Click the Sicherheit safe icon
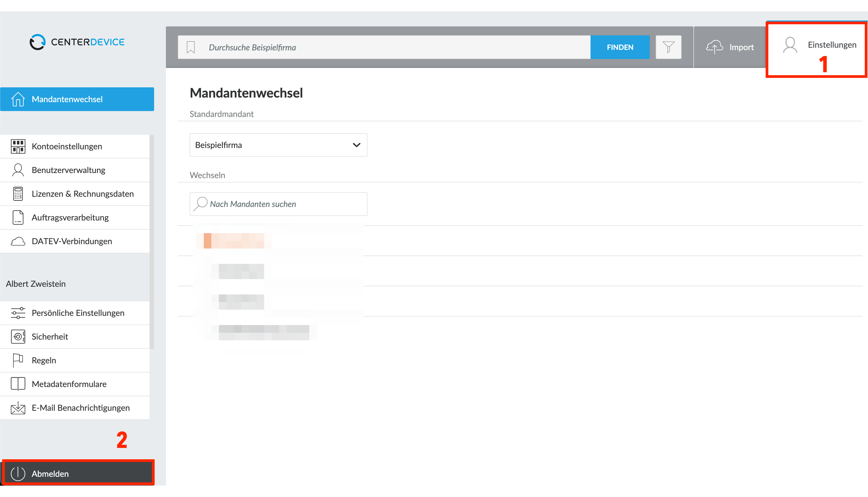The image size is (868, 497). tap(18, 337)
